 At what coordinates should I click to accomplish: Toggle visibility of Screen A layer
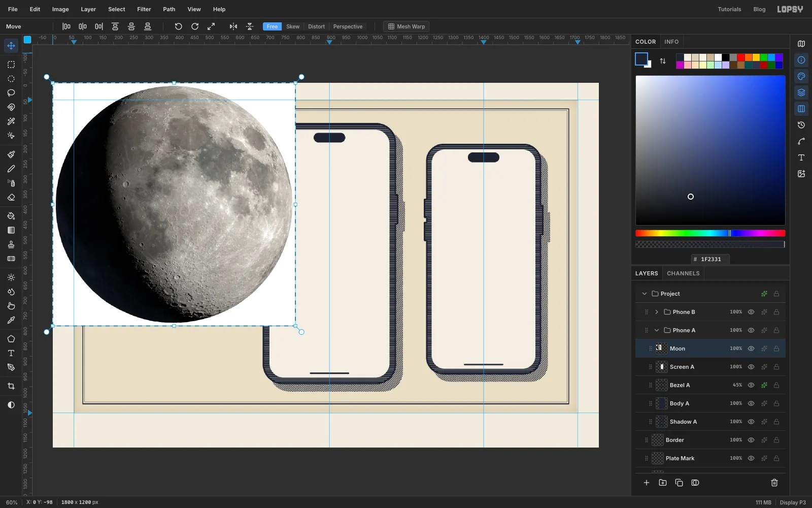pos(751,367)
